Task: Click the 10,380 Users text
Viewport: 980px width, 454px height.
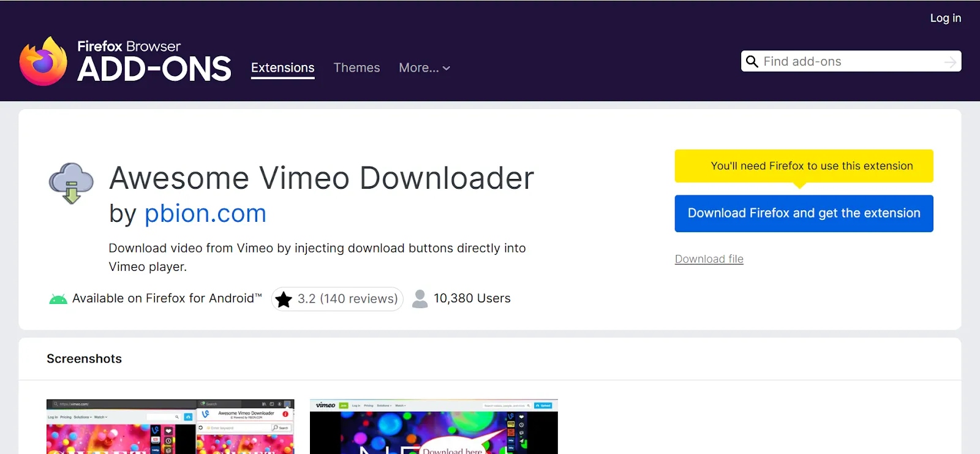Action: 472,298
